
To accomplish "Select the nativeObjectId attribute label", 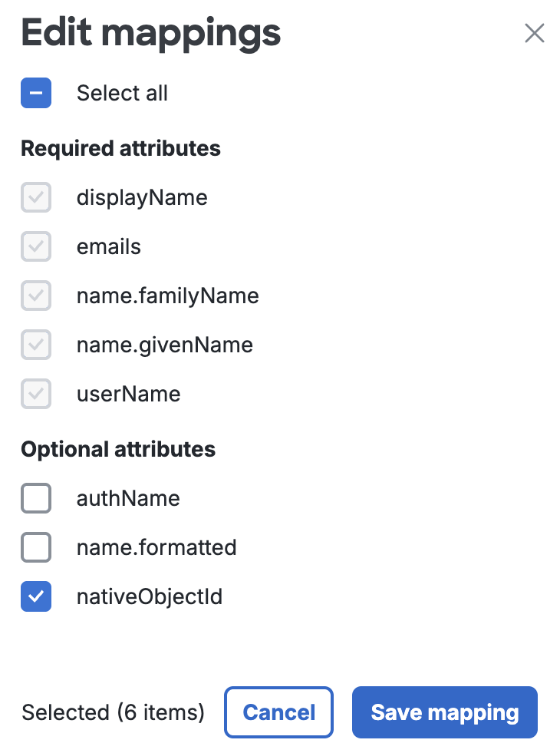I will click(149, 596).
